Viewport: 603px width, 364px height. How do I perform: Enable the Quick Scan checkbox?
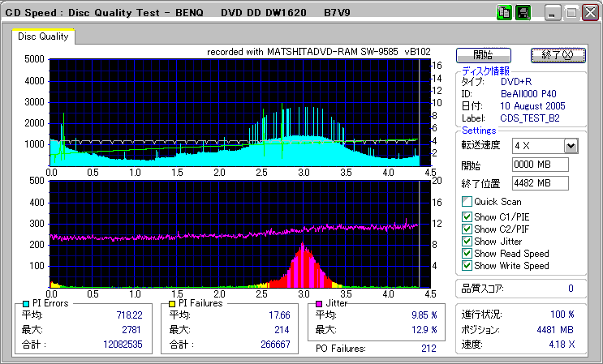coord(466,202)
